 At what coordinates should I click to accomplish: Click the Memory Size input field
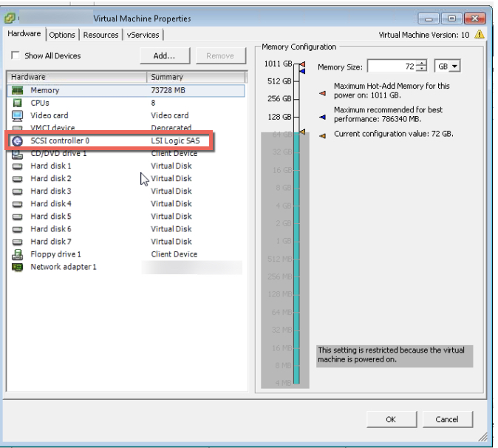(392, 67)
